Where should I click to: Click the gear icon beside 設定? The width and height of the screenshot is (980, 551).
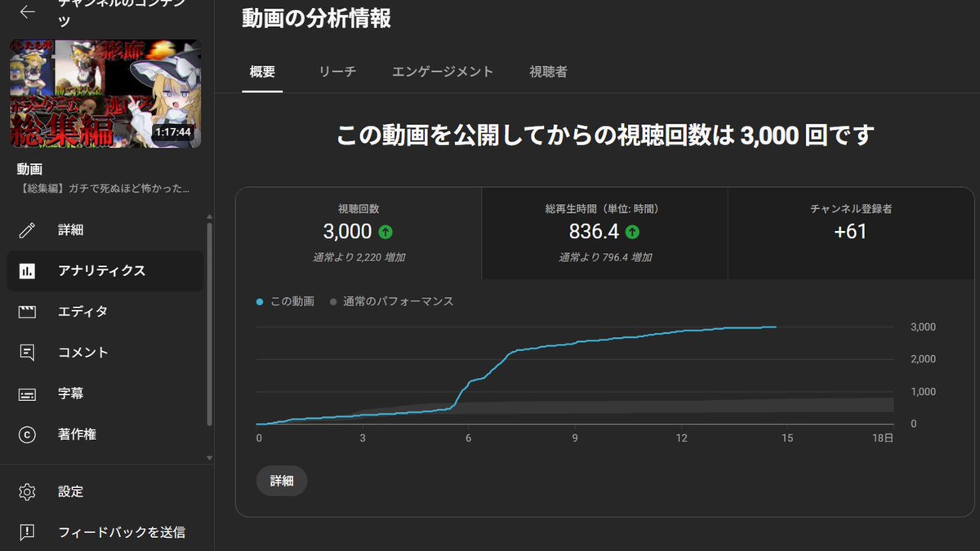coord(27,491)
